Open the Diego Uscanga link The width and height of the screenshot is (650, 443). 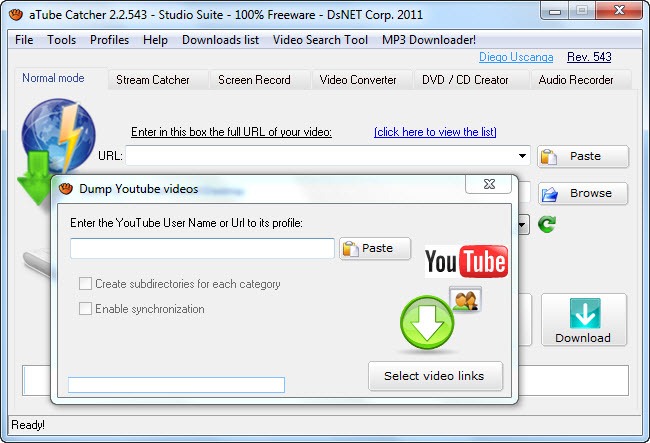[516, 57]
